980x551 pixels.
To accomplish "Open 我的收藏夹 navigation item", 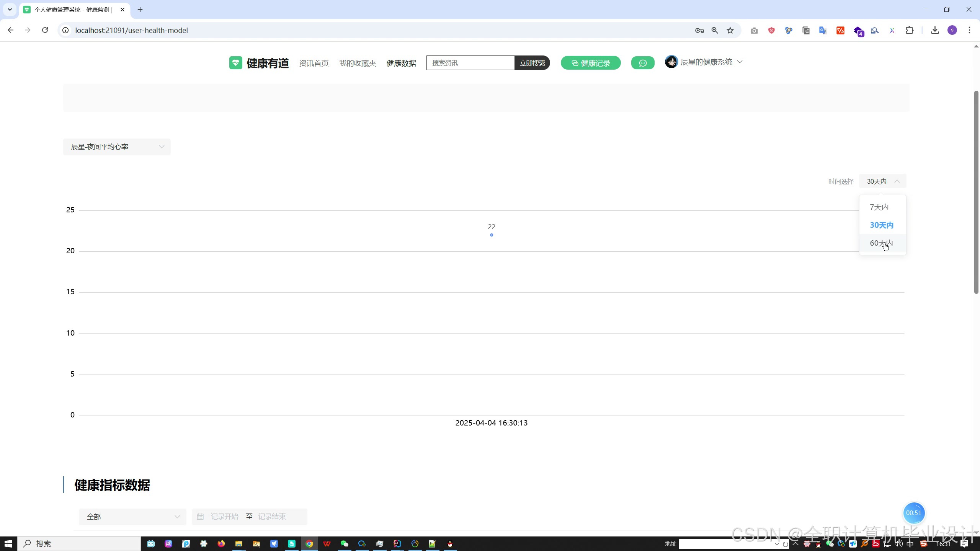I will 358,63.
